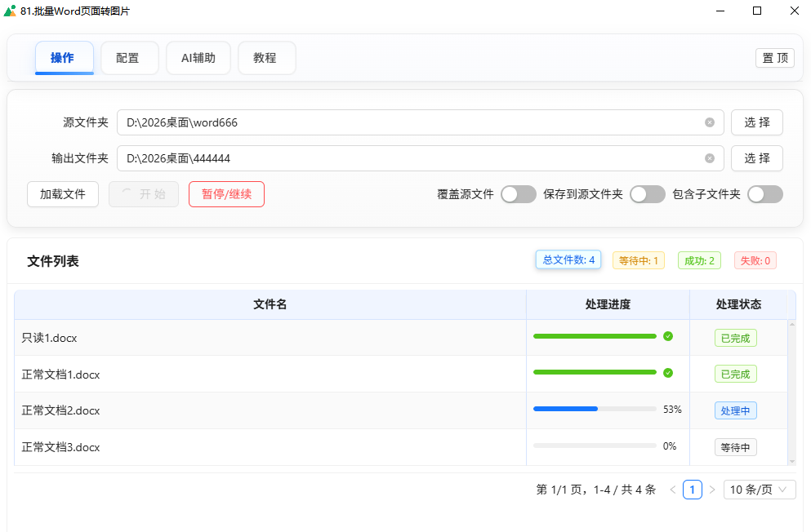Open the AI辅助 tab
The image size is (811, 532).
coord(198,58)
